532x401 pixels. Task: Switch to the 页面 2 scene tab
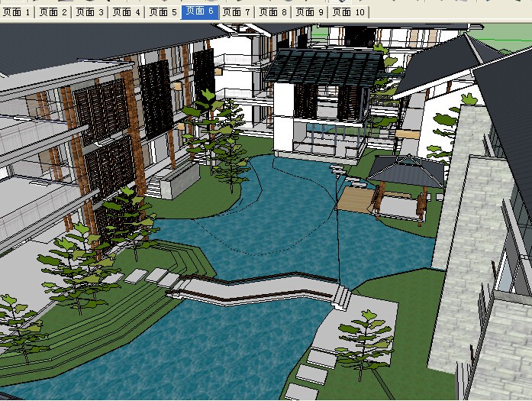coord(53,12)
